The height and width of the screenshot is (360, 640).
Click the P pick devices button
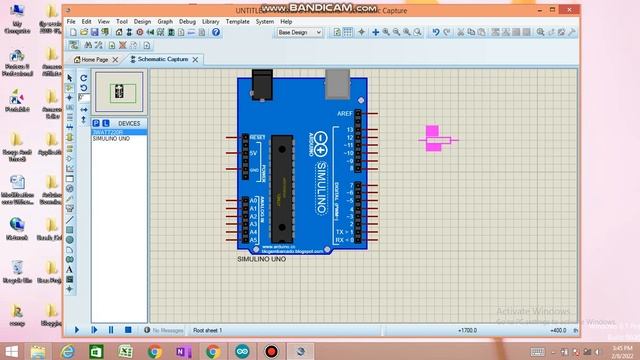pyautogui.click(x=96, y=123)
